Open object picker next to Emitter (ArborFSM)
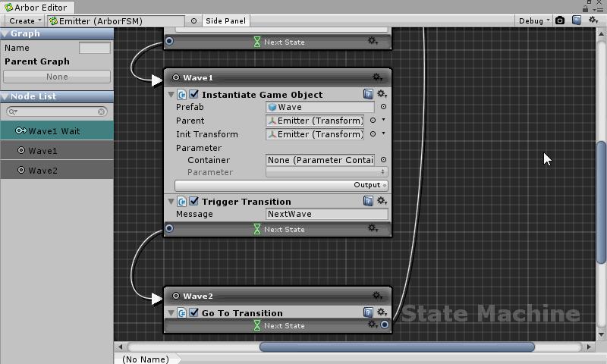Screen dimensions: 607x364 [193, 21]
